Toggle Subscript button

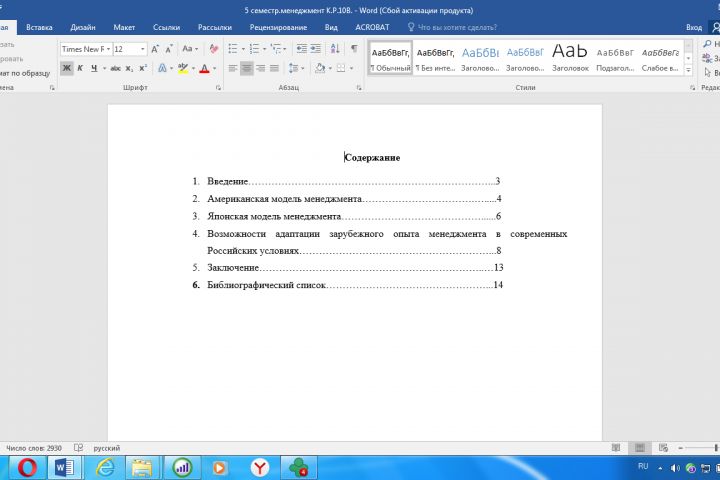click(129, 68)
